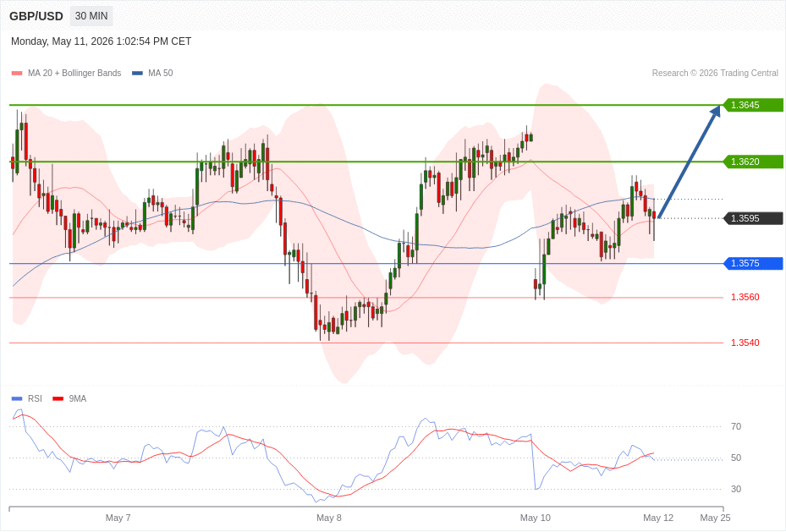Select the 1.3620 resistance price tag
This screenshot has width=786, height=532.
pyautogui.click(x=753, y=162)
